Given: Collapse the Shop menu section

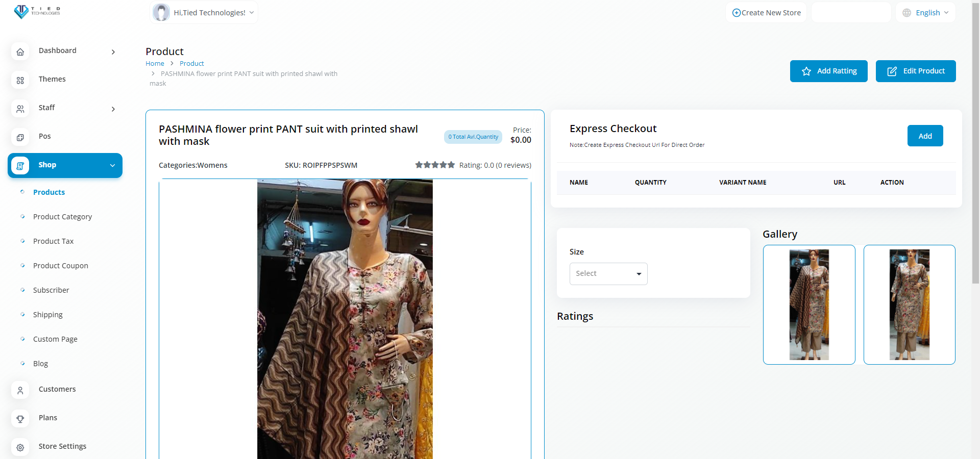Looking at the screenshot, I should tap(112, 165).
